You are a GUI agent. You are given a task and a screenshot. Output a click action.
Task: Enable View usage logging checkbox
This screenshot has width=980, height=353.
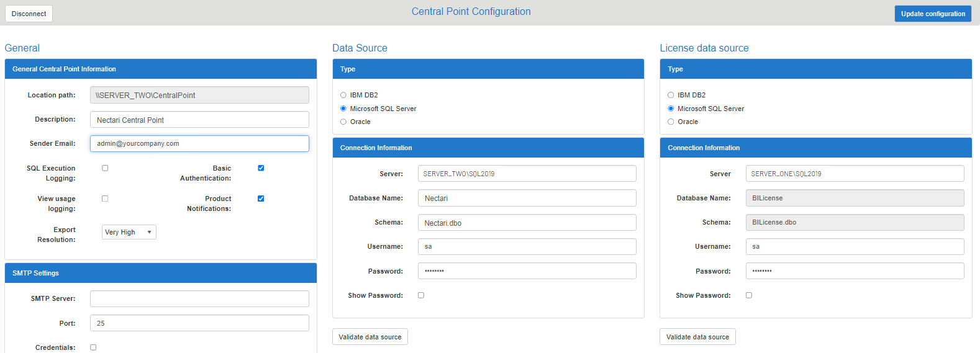pyautogui.click(x=105, y=199)
